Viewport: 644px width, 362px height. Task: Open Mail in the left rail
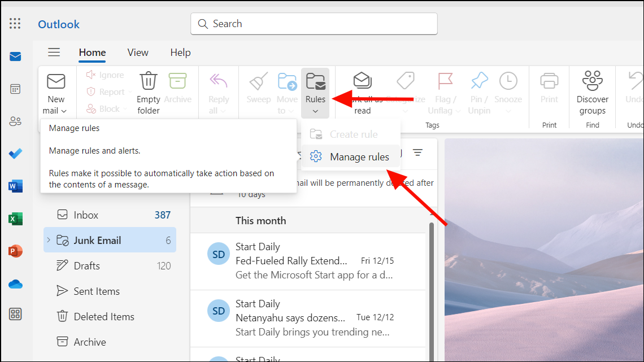pyautogui.click(x=15, y=56)
